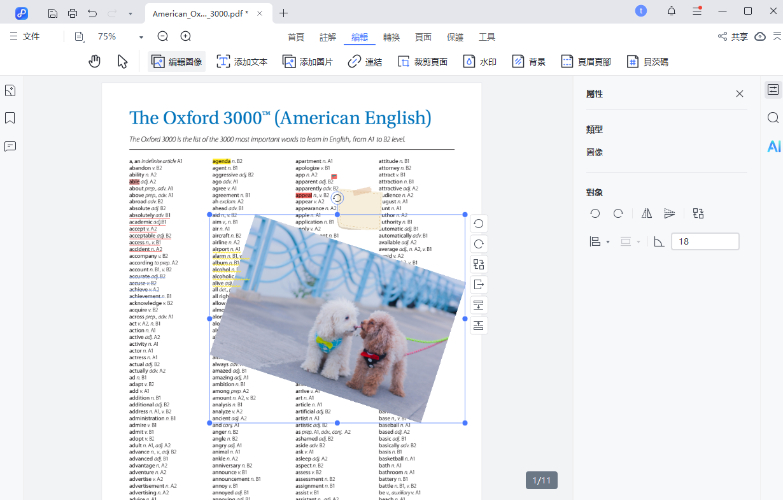Open the 保護 tab

pos(455,37)
